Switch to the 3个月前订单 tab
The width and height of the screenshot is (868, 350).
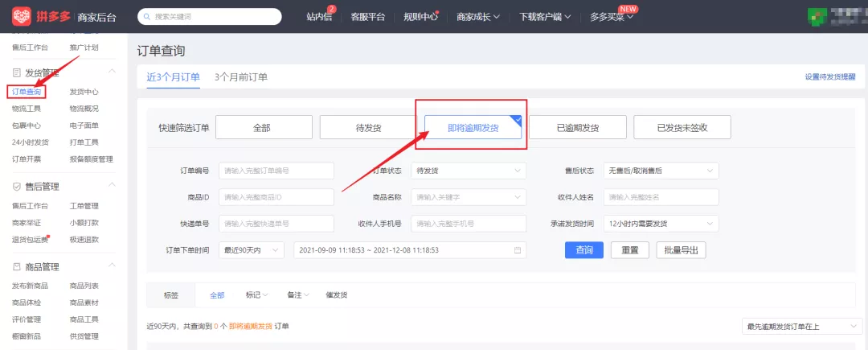click(241, 77)
